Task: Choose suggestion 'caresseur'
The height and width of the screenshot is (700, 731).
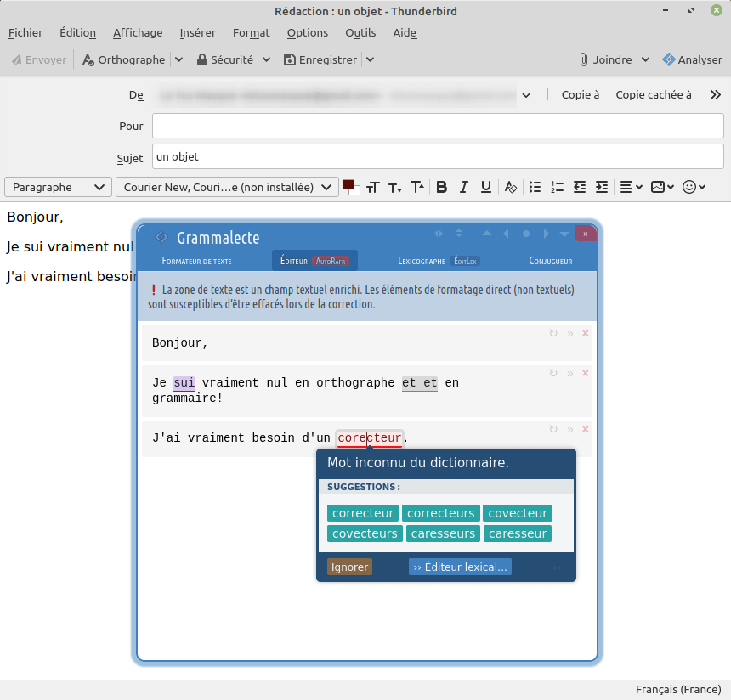Action: click(518, 533)
